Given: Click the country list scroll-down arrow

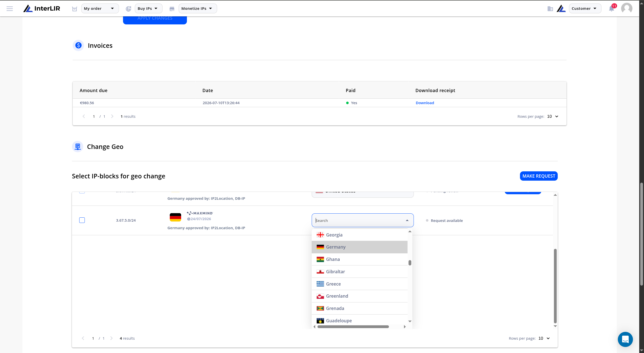Looking at the screenshot, I should click(410, 321).
